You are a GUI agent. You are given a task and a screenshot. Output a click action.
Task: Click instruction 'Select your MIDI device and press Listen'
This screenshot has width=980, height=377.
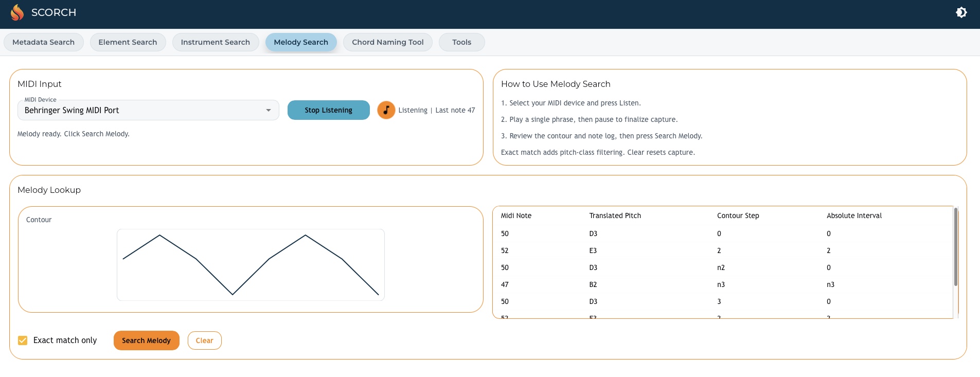(x=571, y=103)
